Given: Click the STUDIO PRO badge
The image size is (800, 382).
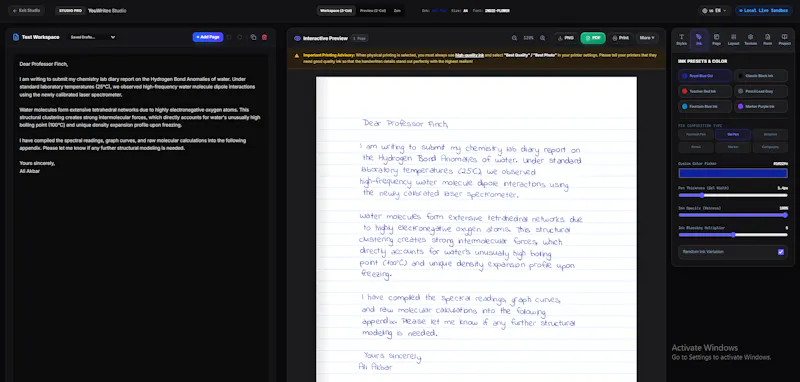Looking at the screenshot, I should 70,10.
